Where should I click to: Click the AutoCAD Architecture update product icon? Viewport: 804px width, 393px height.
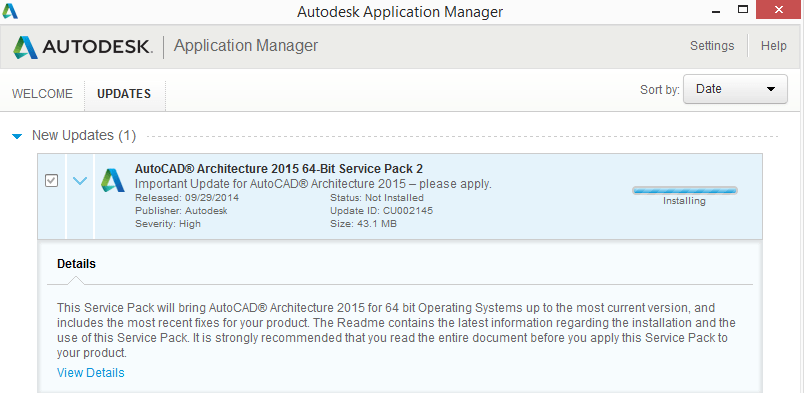[113, 181]
